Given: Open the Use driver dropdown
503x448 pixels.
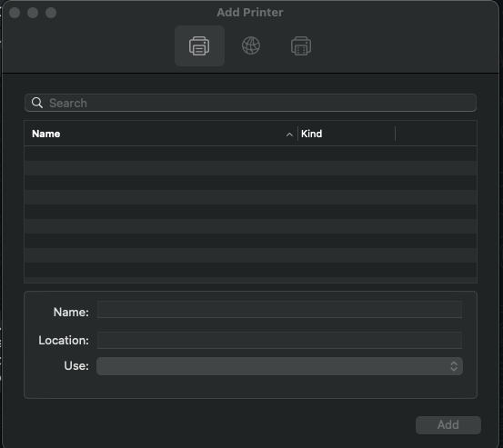Looking at the screenshot, I should tap(279, 366).
